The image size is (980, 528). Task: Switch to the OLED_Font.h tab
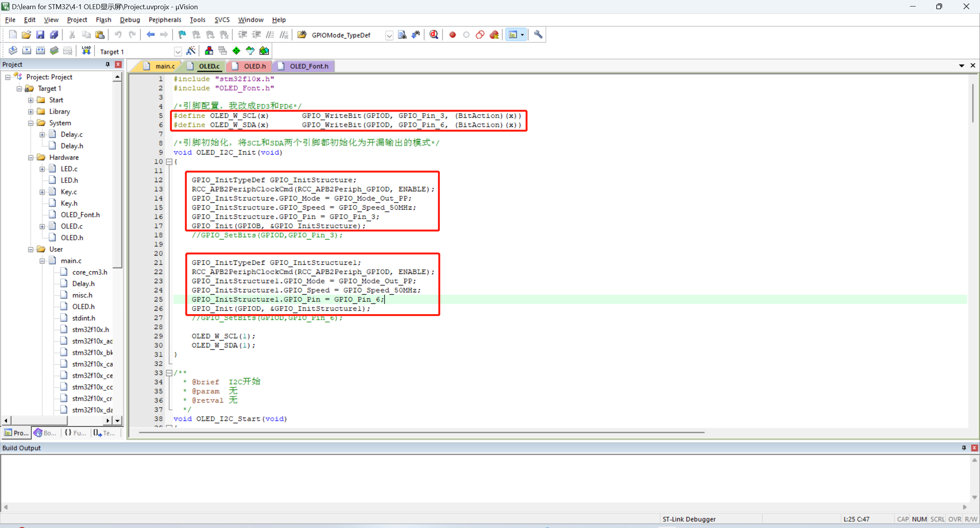pos(309,66)
